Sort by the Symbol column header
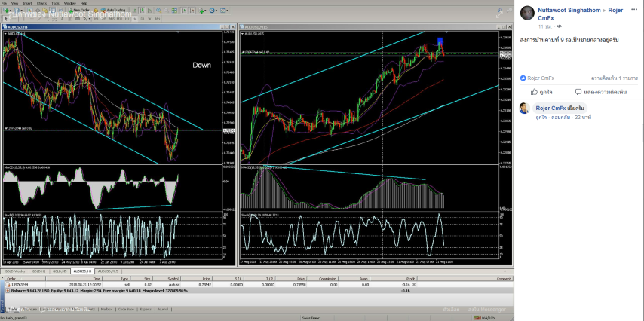The width and height of the screenshot is (644, 321). [167, 279]
